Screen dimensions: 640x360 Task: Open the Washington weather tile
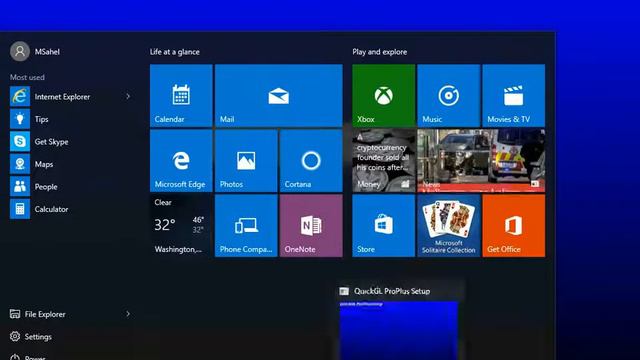[x=181, y=225]
